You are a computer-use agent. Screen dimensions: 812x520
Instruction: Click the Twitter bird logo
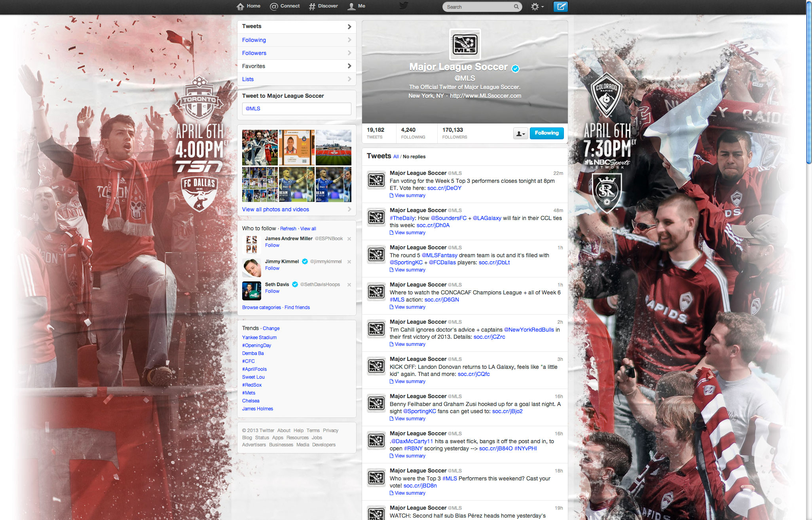(x=403, y=6)
